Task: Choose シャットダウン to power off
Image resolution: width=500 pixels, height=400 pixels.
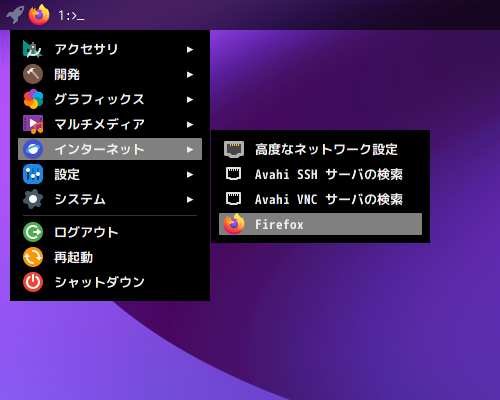Action: coord(110,282)
